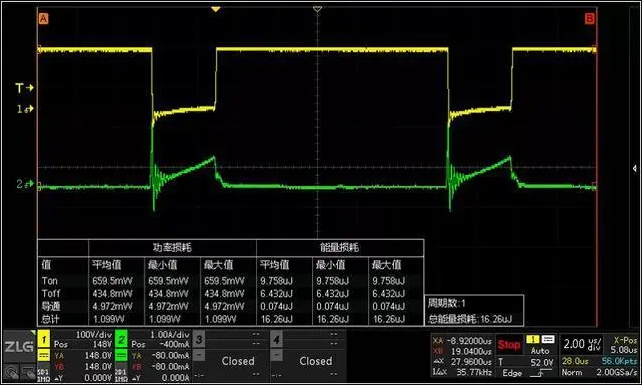
Task: Click cursor A marker at top left
Action: 43,19
